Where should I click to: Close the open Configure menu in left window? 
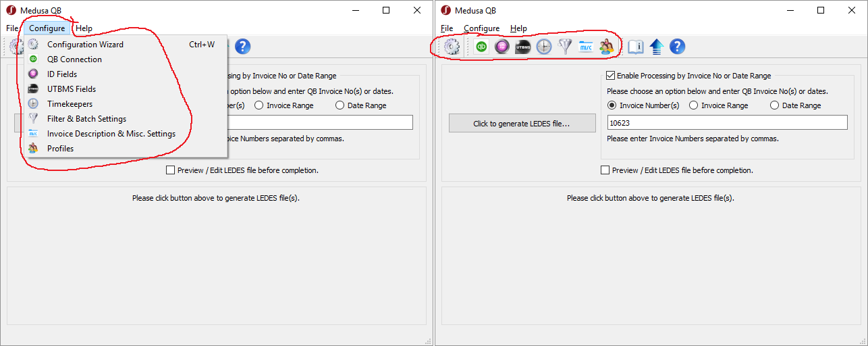(x=47, y=28)
